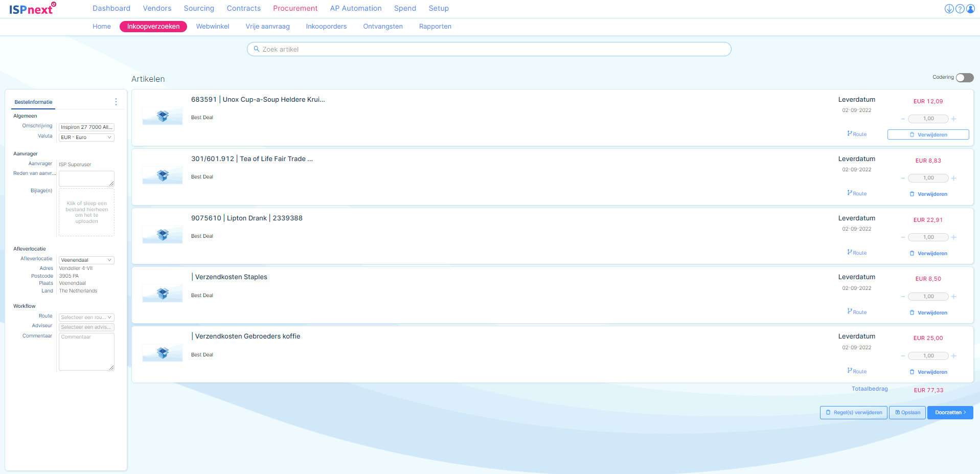Viewport: 980px width, 474px height.
Task: Click Unox Cup-a-Soup product thumbnail
Action: (x=163, y=116)
